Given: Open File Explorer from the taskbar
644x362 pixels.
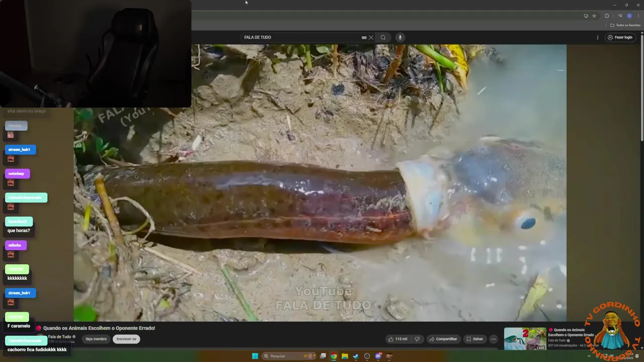Looking at the screenshot, I should pos(345,356).
